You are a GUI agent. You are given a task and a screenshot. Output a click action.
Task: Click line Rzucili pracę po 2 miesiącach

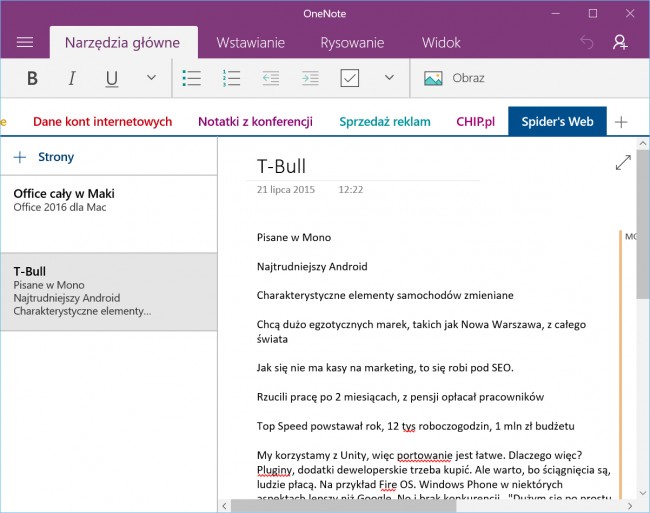[x=400, y=397]
